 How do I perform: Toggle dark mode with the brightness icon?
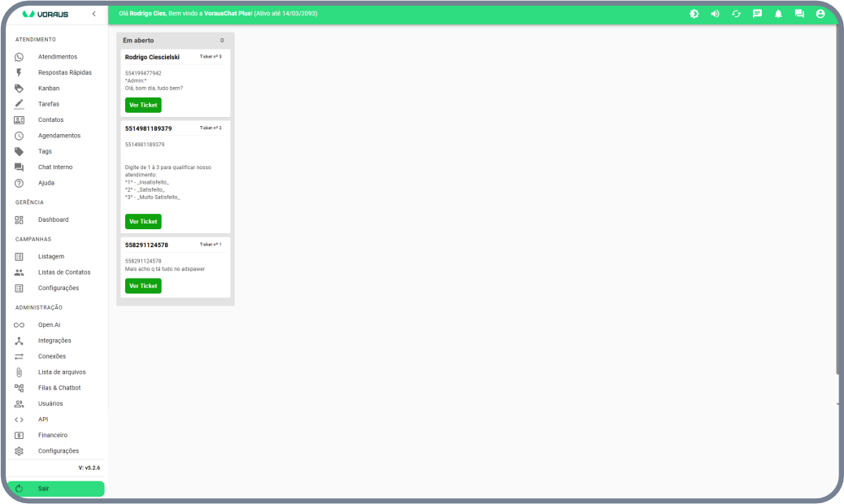(694, 14)
